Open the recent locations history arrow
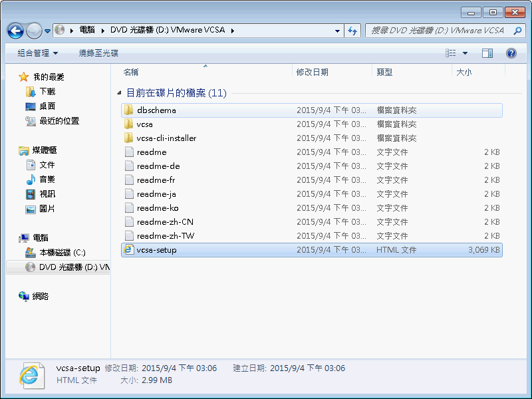 click(47, 31)
